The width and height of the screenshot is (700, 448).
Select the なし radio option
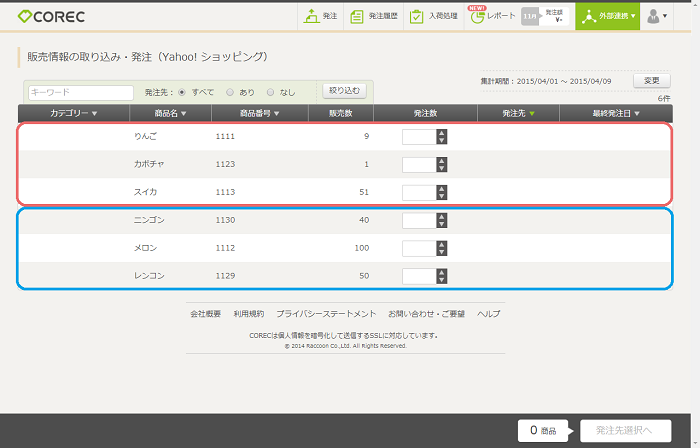(270, 92)
